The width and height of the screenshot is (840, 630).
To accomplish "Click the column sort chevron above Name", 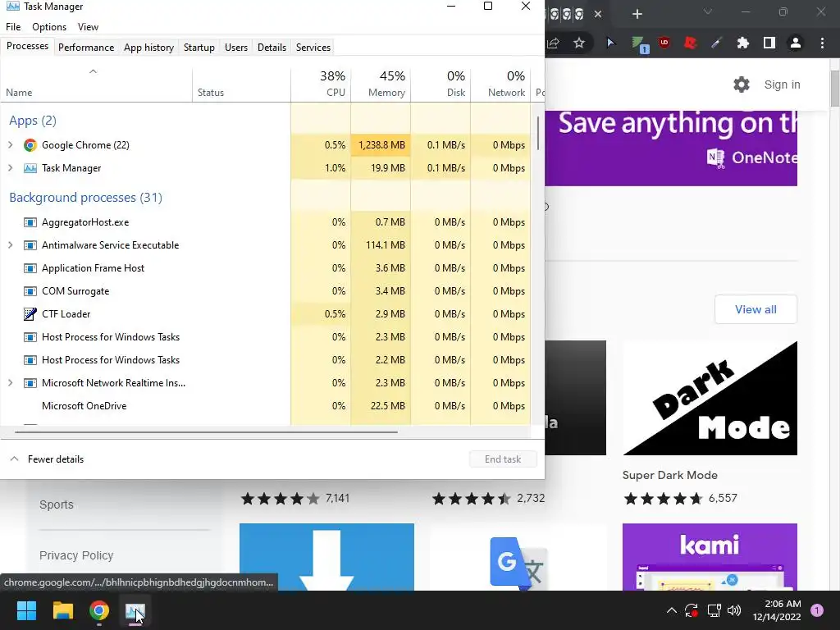I will [x=93, y=71].
